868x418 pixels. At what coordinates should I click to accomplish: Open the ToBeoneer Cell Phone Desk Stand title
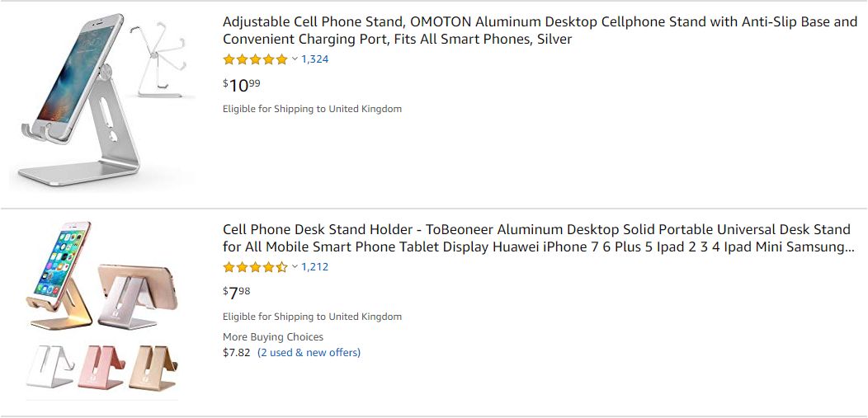point(536,238)
